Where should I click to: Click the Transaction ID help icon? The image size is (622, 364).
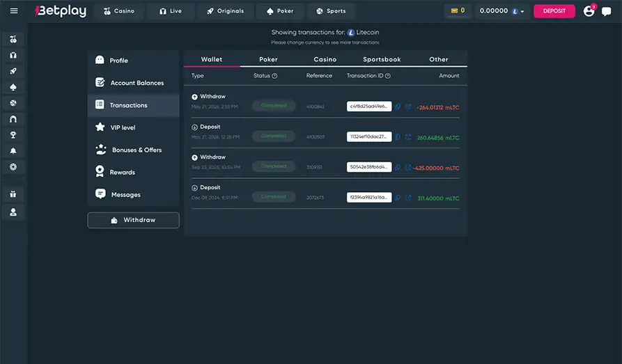point(388,76)
